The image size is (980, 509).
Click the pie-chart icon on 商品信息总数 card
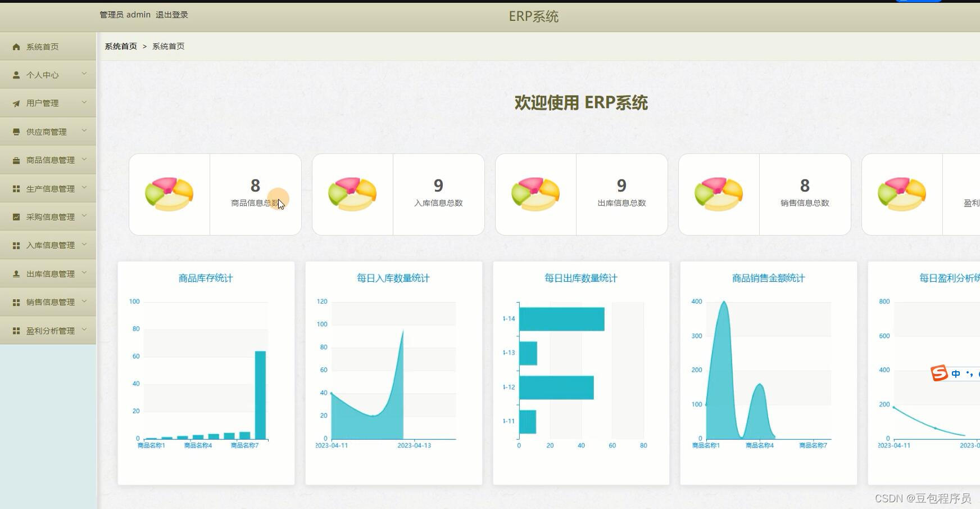click(170, 193)
